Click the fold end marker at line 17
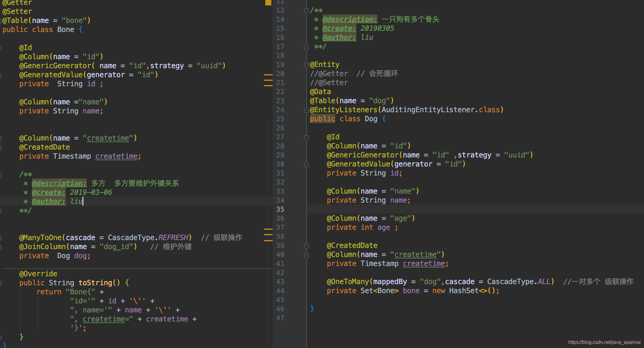Viewport: 644px width, 348px height. point(306,47)
